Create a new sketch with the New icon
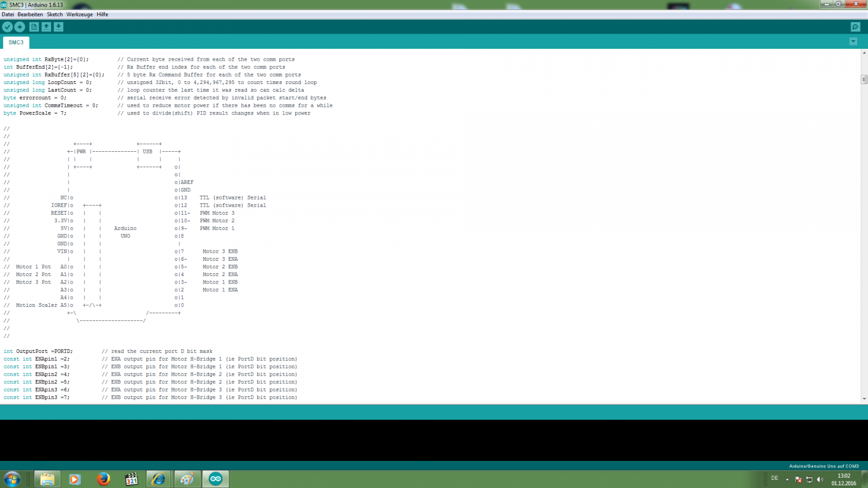 click(x=34, y=27)
